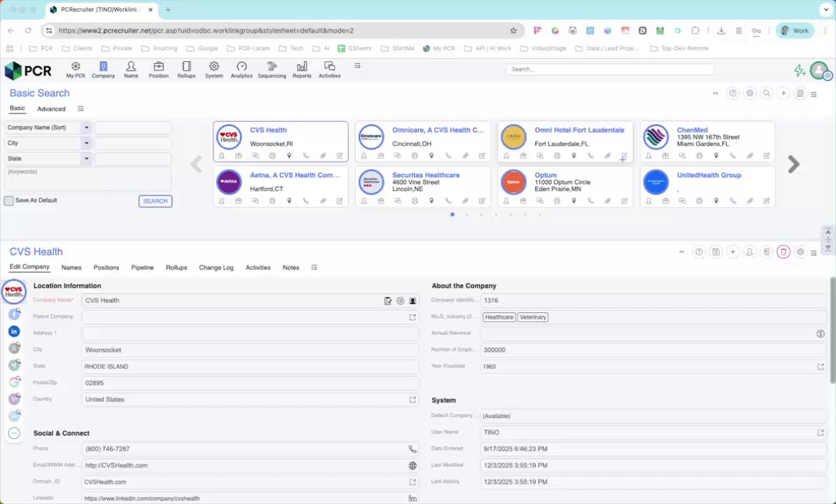Click the panel resize down arrow
The image size is (836, 504).
coord(828,248)
